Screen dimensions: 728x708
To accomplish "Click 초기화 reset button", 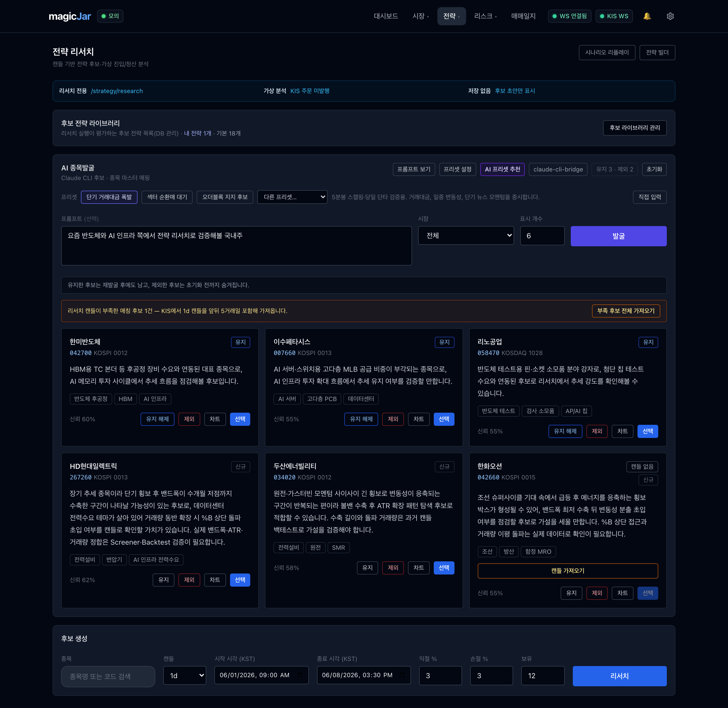I will [654, 169].
